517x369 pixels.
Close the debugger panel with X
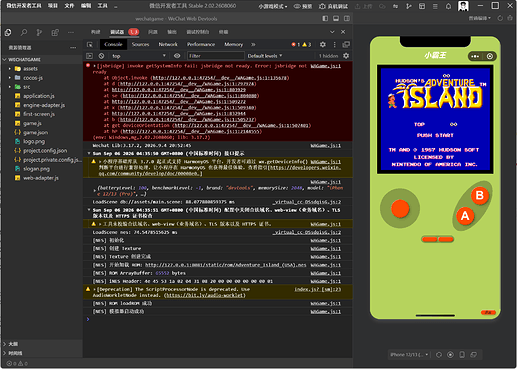point(343,32)
